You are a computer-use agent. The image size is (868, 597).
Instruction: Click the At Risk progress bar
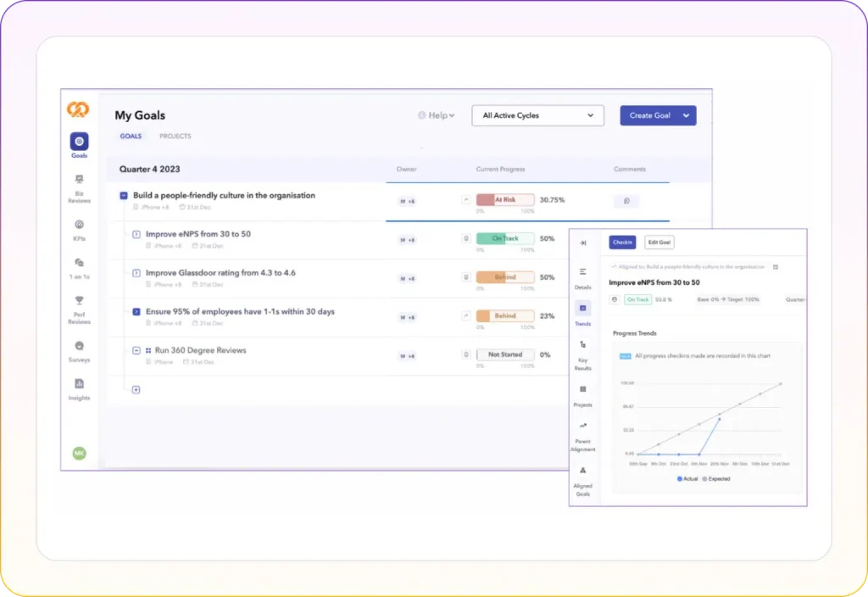[x=505, y=200]
